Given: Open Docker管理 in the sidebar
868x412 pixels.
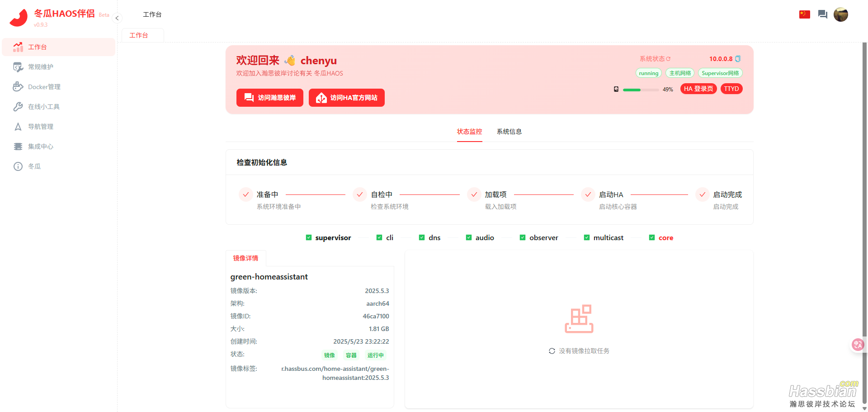Looking at the screenshot, I should [44, 87].
